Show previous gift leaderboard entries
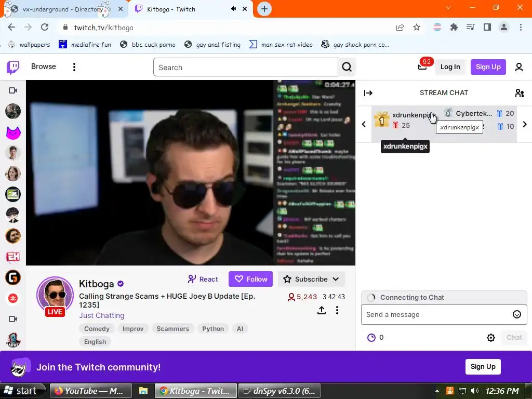Image resolution: width=532 pixels, height=399 pixels. click(364, 124)
